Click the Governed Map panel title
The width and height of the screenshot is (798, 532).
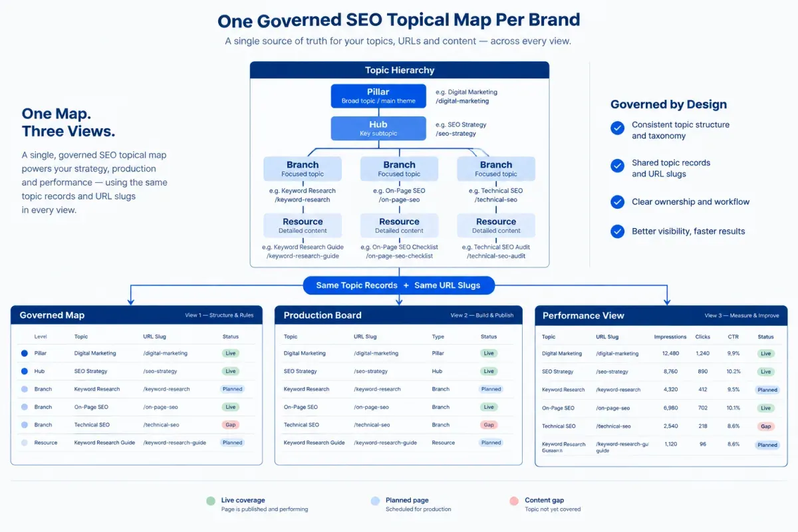pos(52,315)
